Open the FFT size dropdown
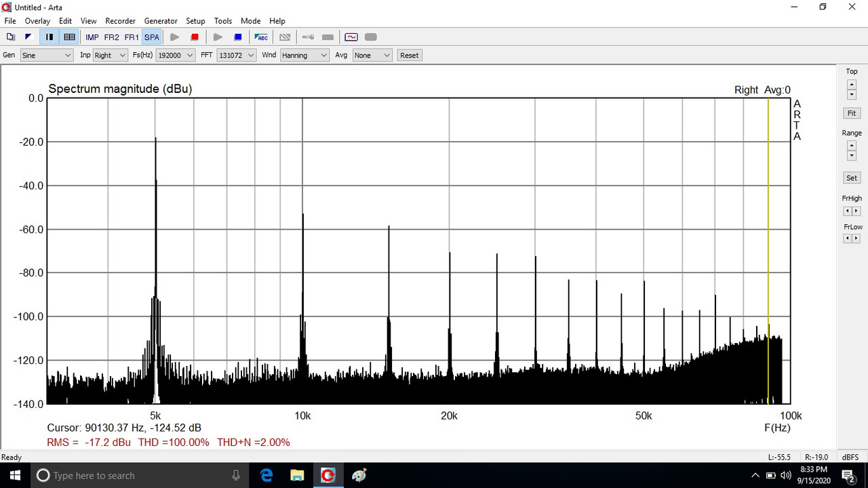 [x=237, y=56]
